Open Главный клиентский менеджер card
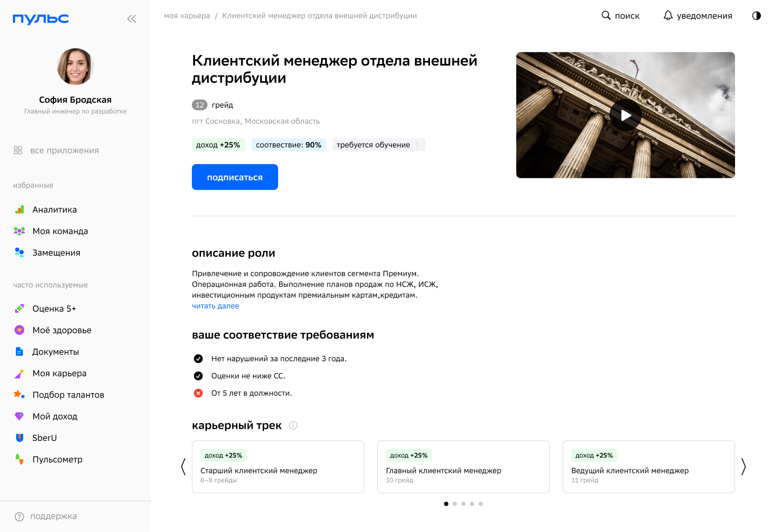This screenshot has width=776, height=532. pos(463,467)
